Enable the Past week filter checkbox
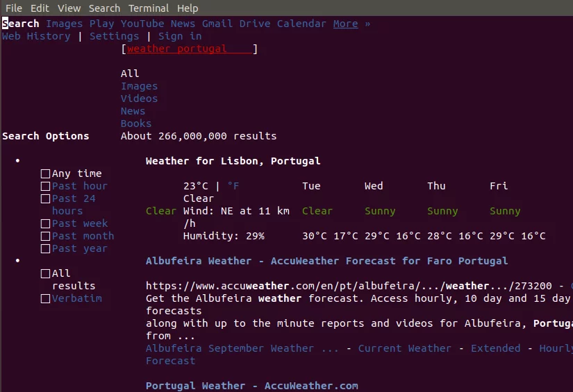This screenshot has width=573, height=392. pos(45,224)
